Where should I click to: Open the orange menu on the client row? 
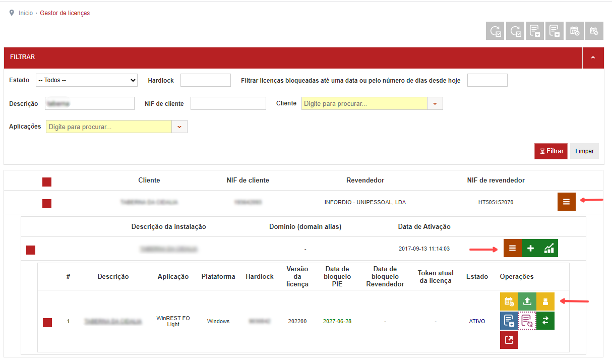(567, 202)
